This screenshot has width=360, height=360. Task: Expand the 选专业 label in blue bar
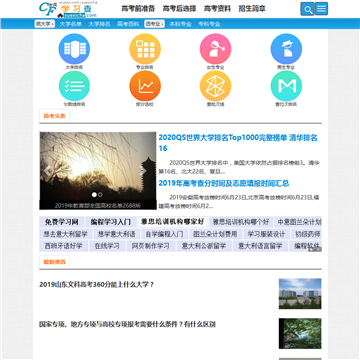point(154,24)
